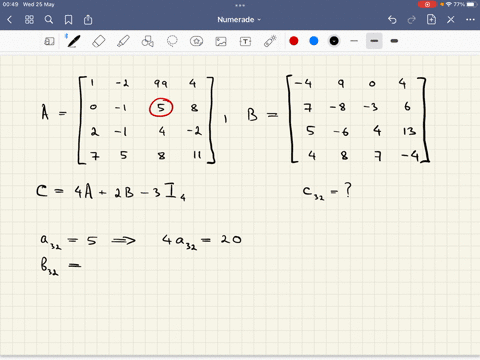Select the thick stroke width
The image size is (480, 360).
coord(394,41)
